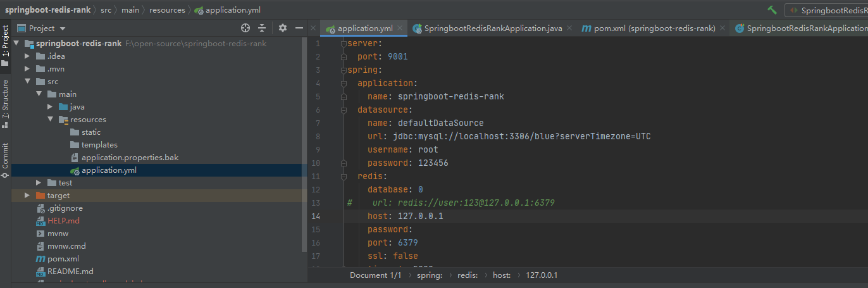Fold the redis block at line 11
The image size is (868, 288).
(x=343, y=177)
